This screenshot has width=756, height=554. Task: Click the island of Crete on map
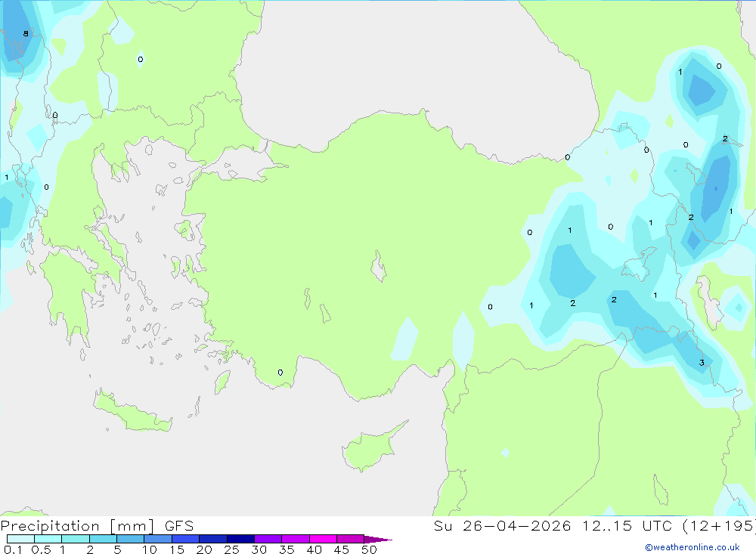point(132,412)
